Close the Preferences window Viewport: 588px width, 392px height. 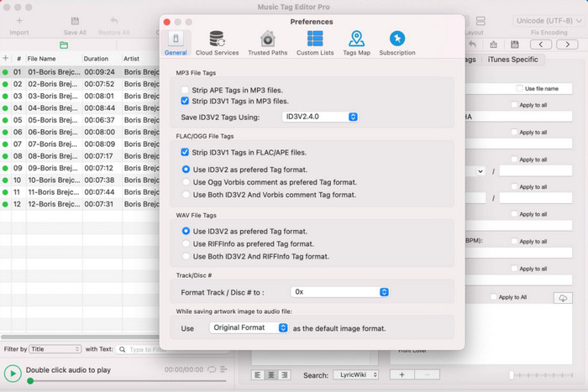(167, 22)
